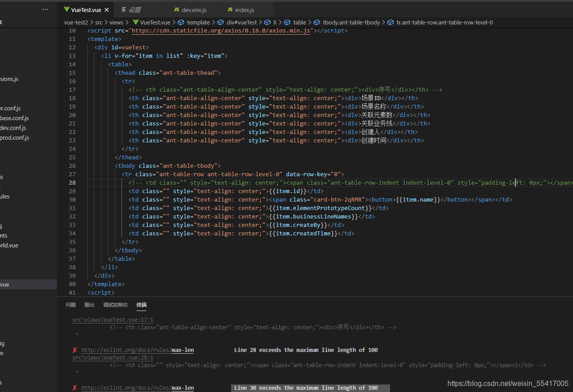Open the div#vueTest breadcrumb symbol
This screenshot has width=573, height=392.
pyautogui.click(x=237, y=22)
